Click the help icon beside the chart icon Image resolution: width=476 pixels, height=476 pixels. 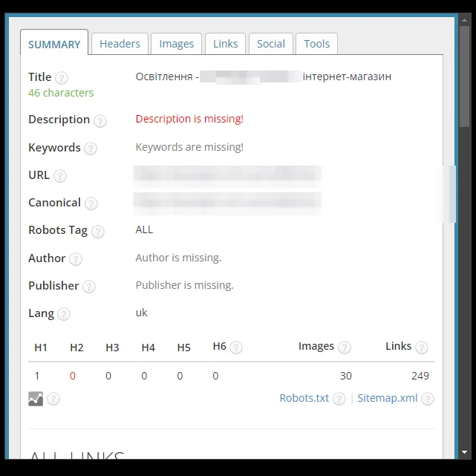53,399
